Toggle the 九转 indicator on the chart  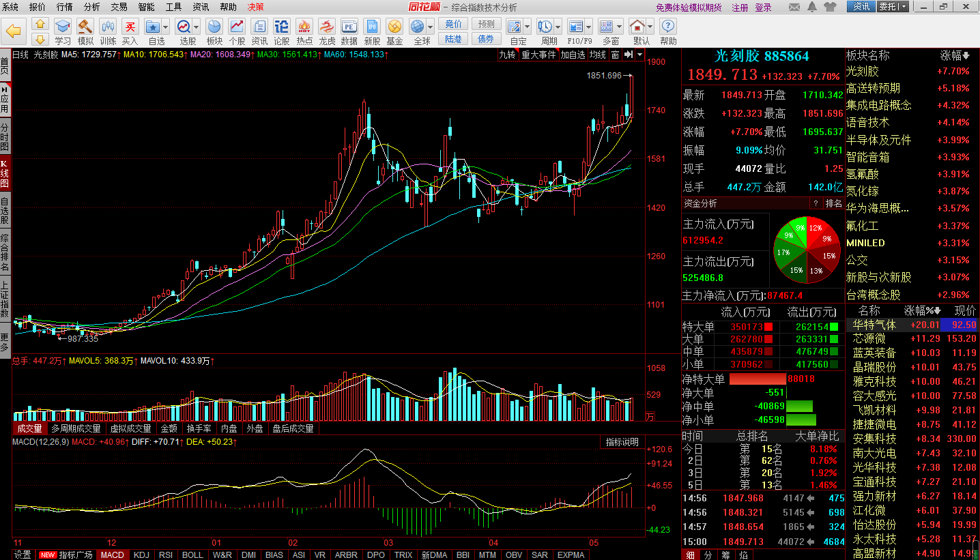coord(507,55)
